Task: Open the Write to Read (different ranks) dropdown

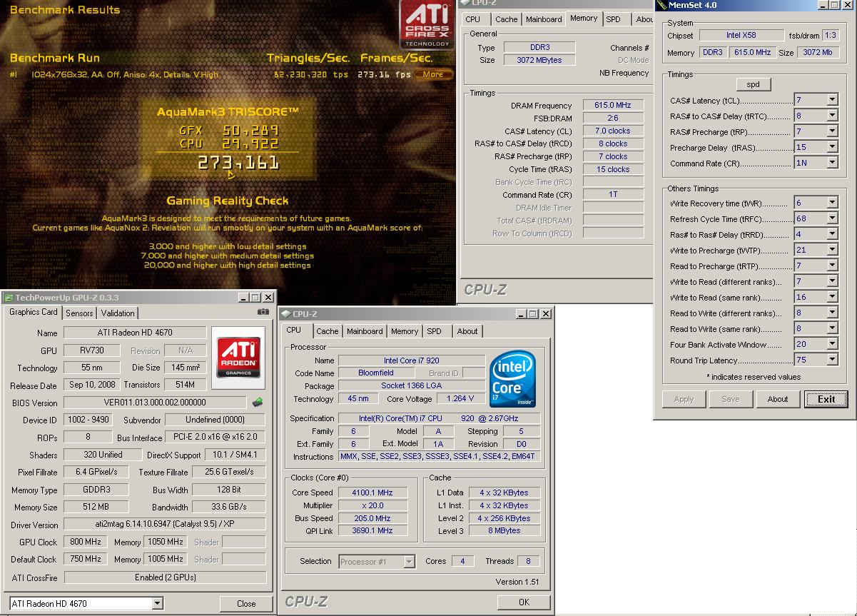Action: tap(832, 281)
